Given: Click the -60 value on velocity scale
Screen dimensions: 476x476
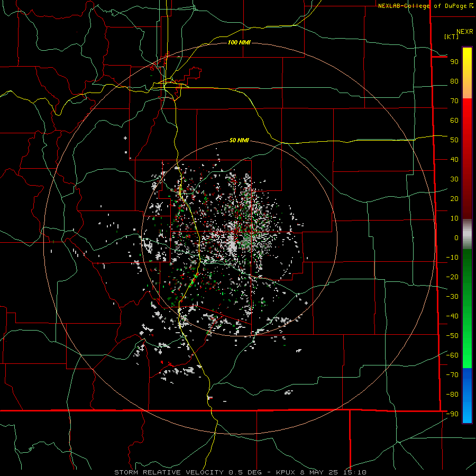Looking at the screenshot, I should pyautogui.click(x=452, y=355).
